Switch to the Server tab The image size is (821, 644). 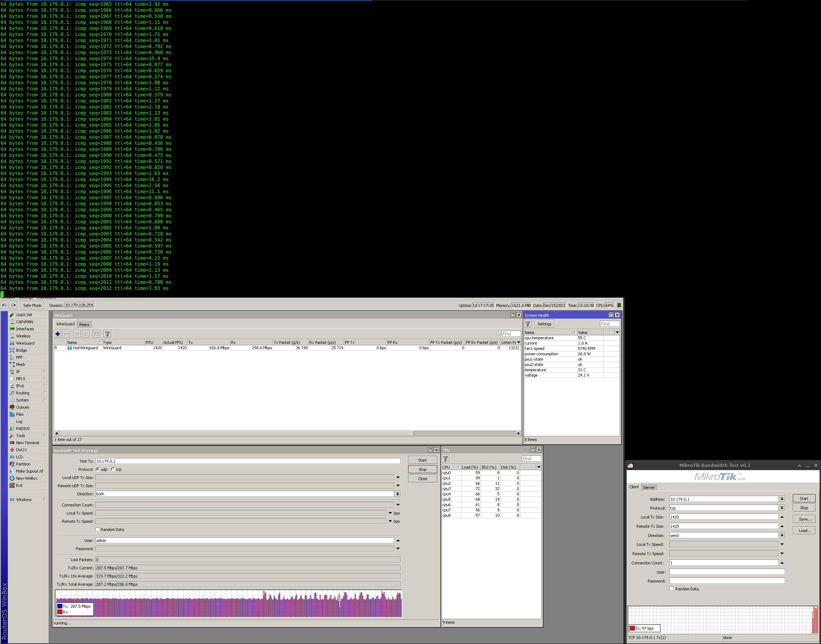coord(648,488)
